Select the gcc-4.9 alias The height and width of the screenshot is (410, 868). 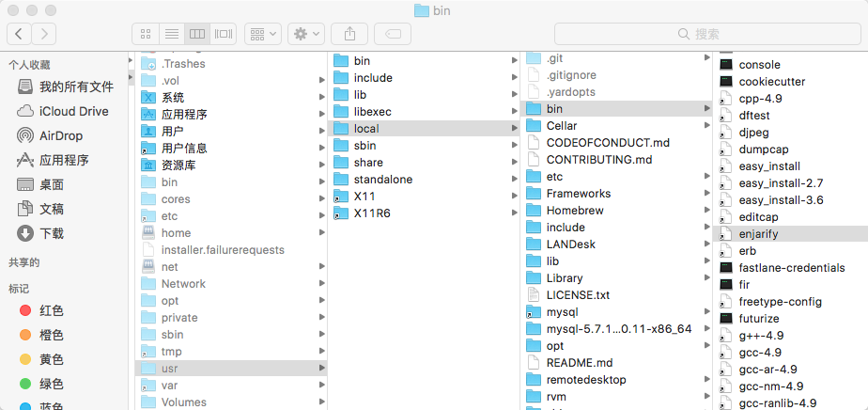791,353
